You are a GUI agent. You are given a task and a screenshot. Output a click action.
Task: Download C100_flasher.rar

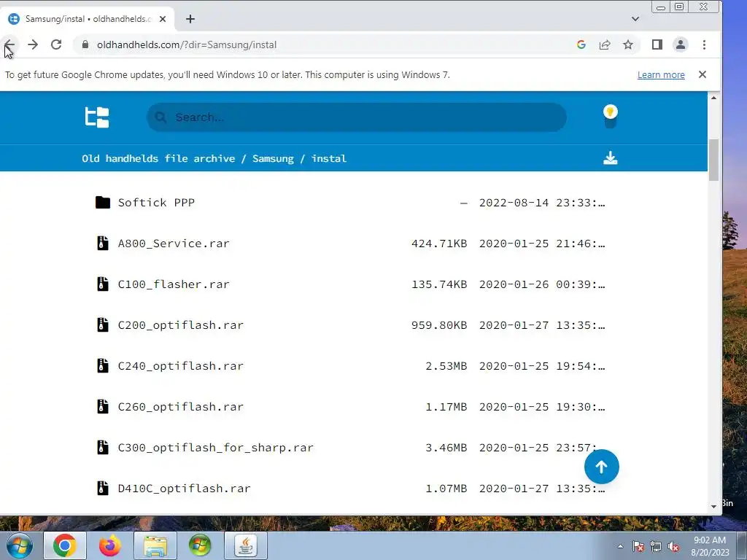[174, 284]
